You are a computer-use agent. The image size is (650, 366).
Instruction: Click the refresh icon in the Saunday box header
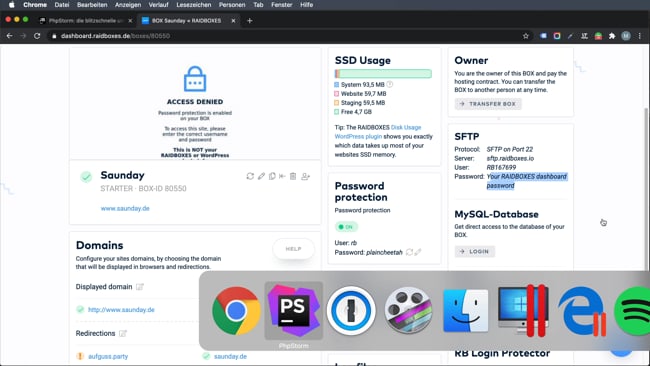point(250,176)
